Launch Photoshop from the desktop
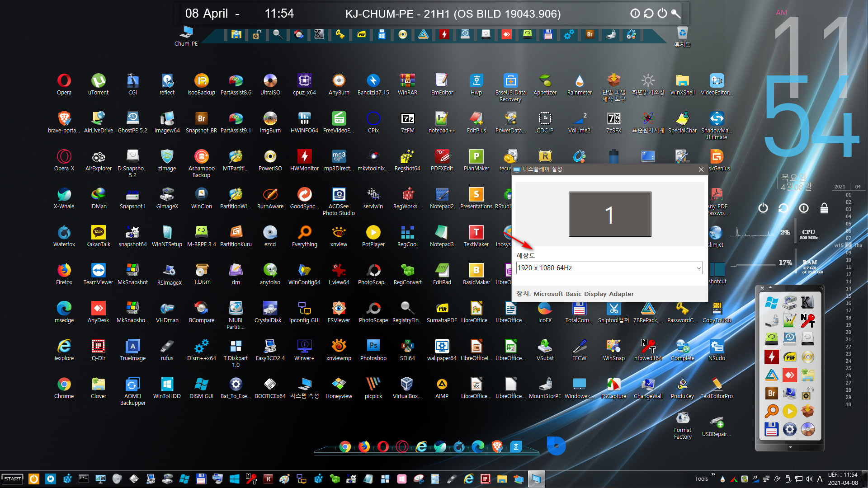The image size is (868, 488). (373, 350)
